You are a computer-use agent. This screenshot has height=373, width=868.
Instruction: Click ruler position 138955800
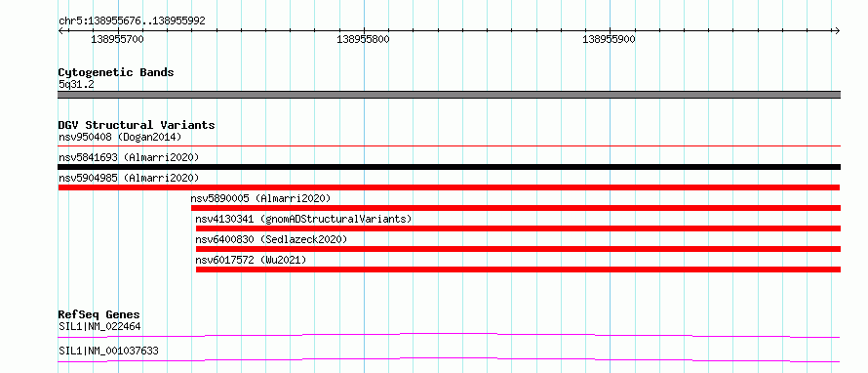point(363,39)
